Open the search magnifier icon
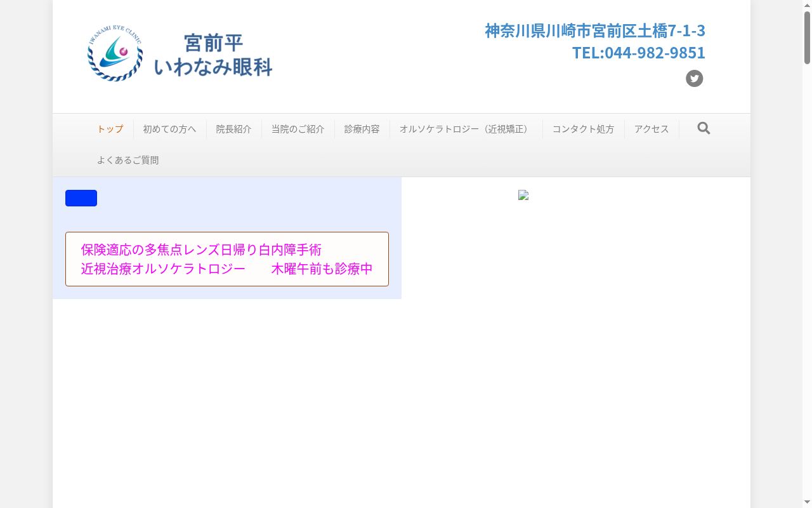This screenshot has width=812, height=508. [704, 128]
